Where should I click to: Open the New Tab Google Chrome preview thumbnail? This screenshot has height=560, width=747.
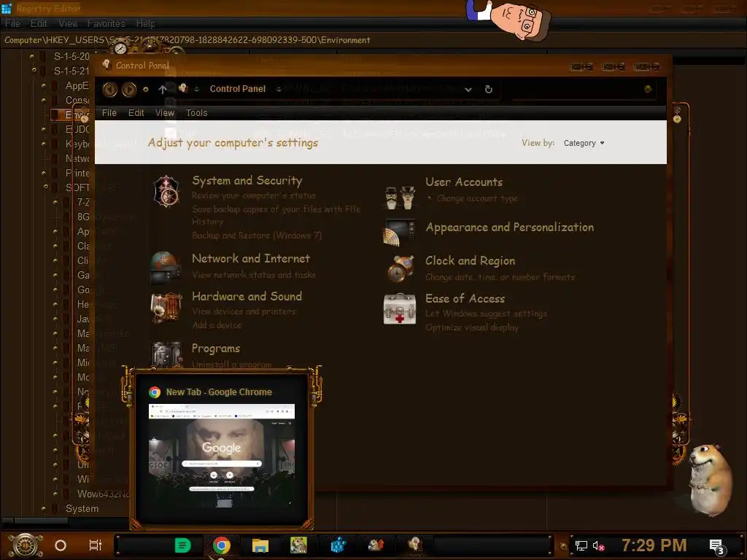point(222,455)
